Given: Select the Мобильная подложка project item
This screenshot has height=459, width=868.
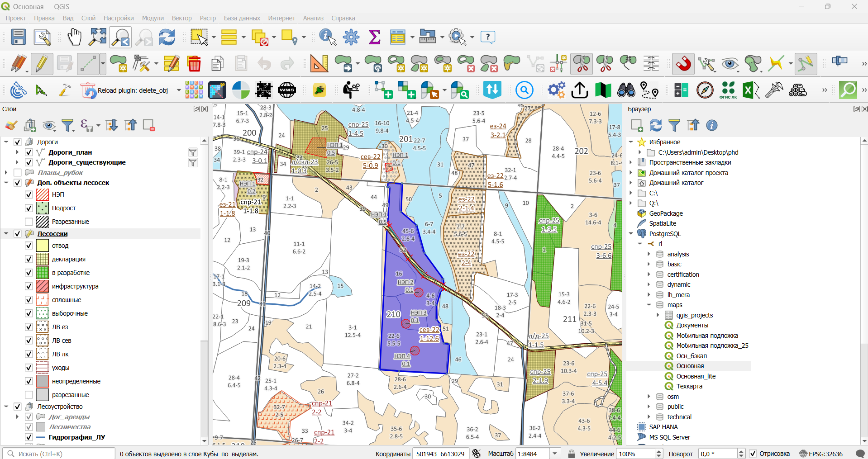Looking at the screenshot, I should click(x=707, y=336).
